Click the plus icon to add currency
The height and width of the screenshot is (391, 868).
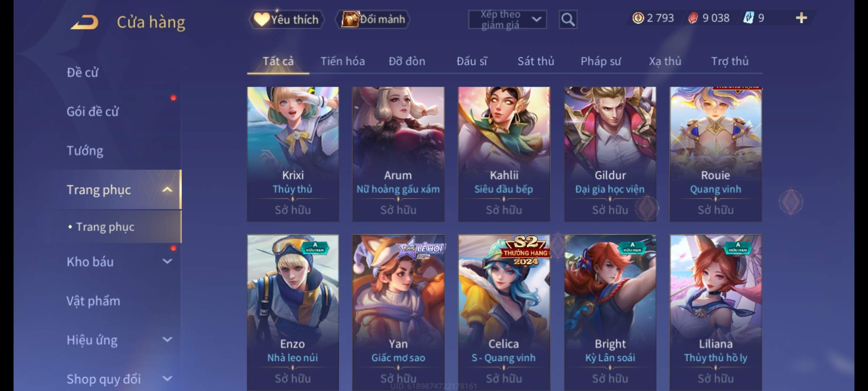coord(801,18)
